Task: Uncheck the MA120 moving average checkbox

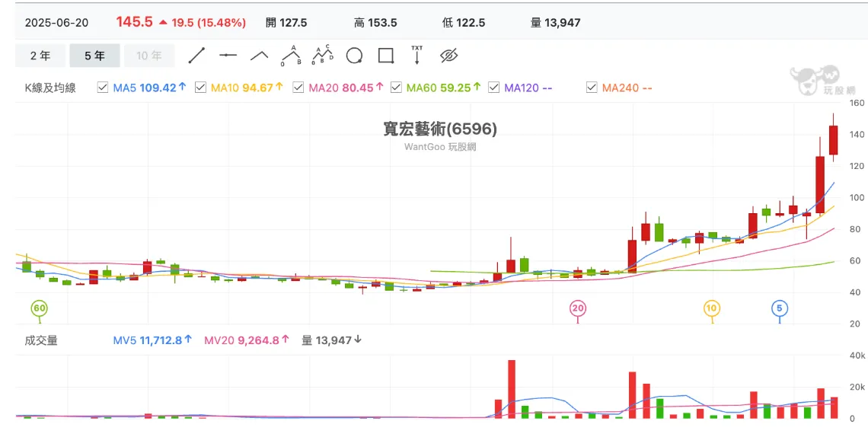Action: (493, 88)
